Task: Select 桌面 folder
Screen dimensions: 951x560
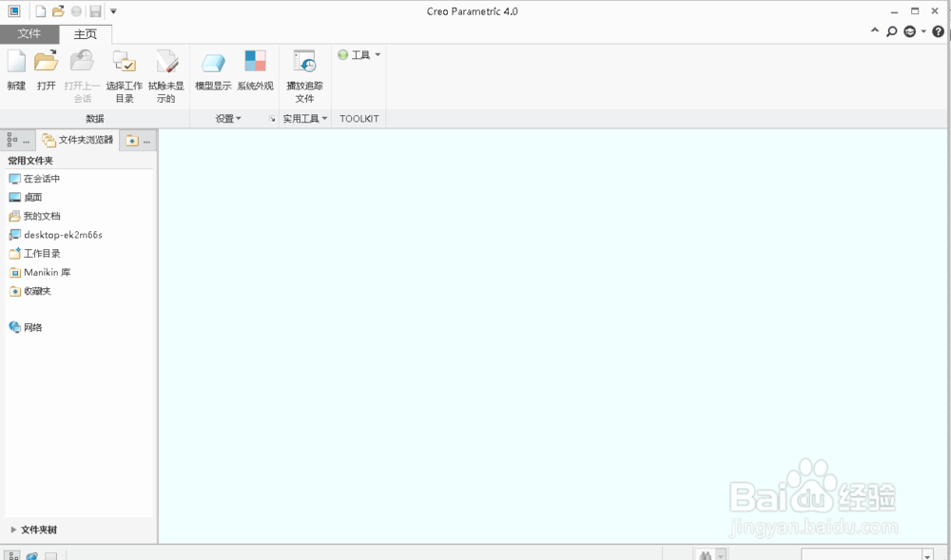Action: [x=26, y=198]
